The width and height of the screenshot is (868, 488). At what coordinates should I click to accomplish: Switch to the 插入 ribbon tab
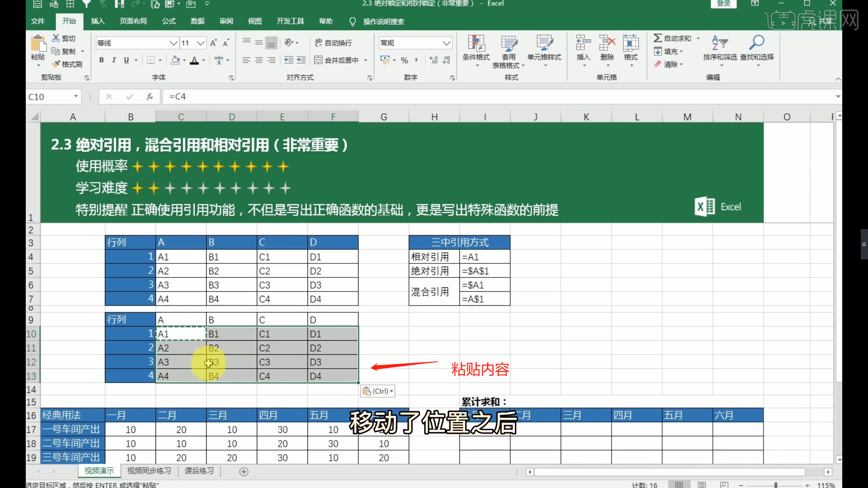pyautogui.click(x=98, y=21)
